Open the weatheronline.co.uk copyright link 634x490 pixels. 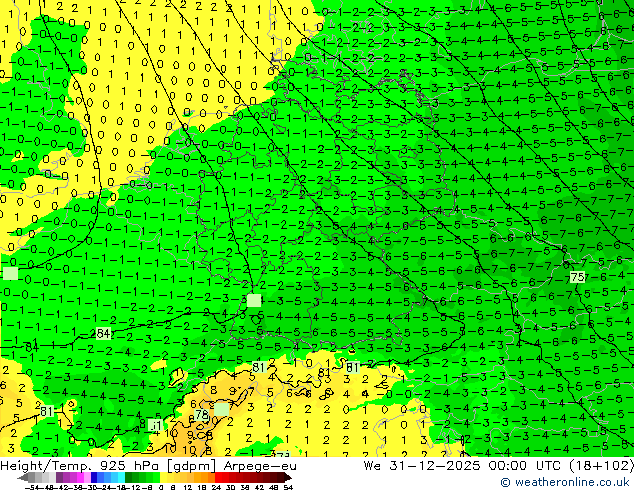[x=564, y=482]
